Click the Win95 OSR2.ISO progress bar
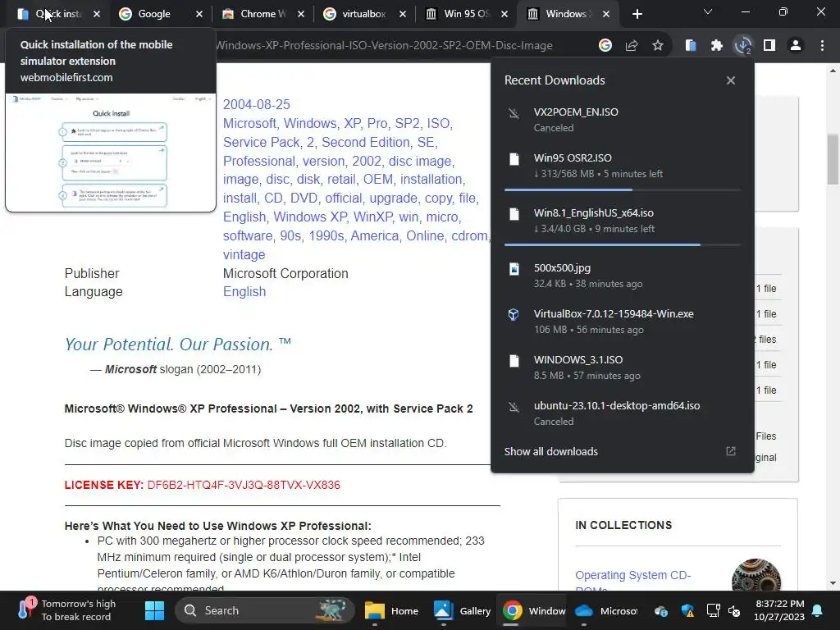This screenshot has height=630, width=840. click(x=623, y=189)
